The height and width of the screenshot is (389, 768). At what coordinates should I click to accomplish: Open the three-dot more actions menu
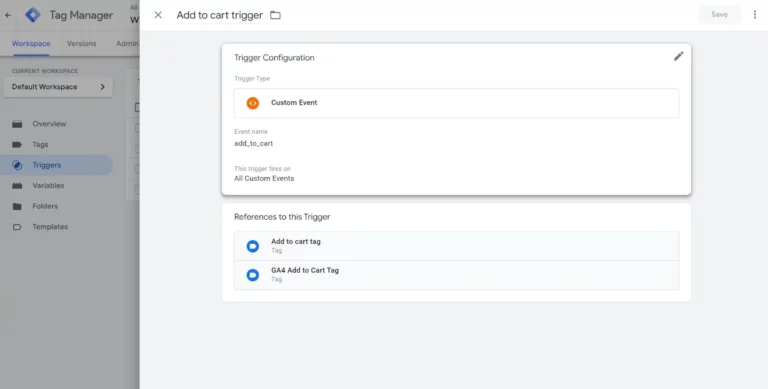tap(755, 15)
